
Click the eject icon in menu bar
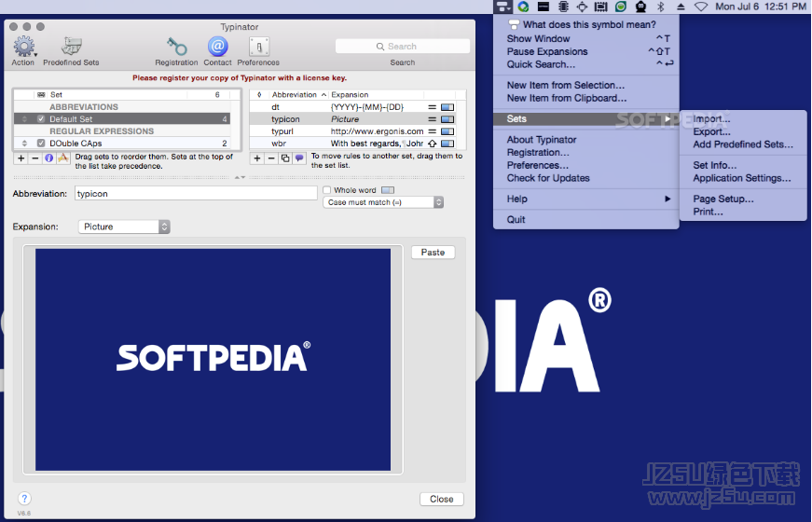pos(681,7)
